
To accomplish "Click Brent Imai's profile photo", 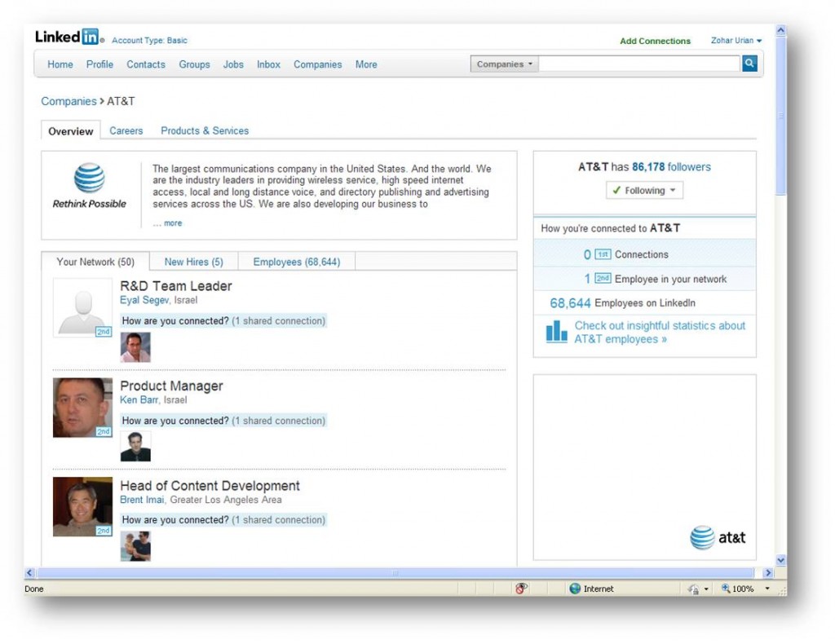I will (82, 507).
